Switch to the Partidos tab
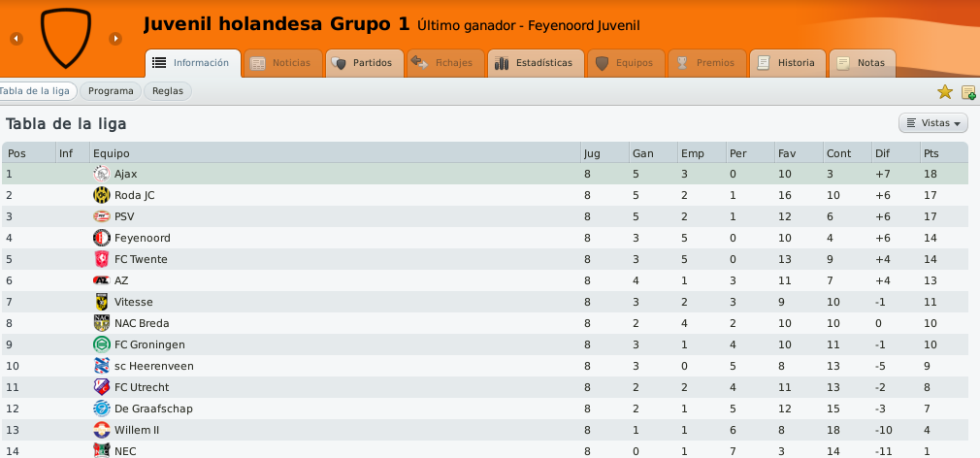 pos(365,63)
